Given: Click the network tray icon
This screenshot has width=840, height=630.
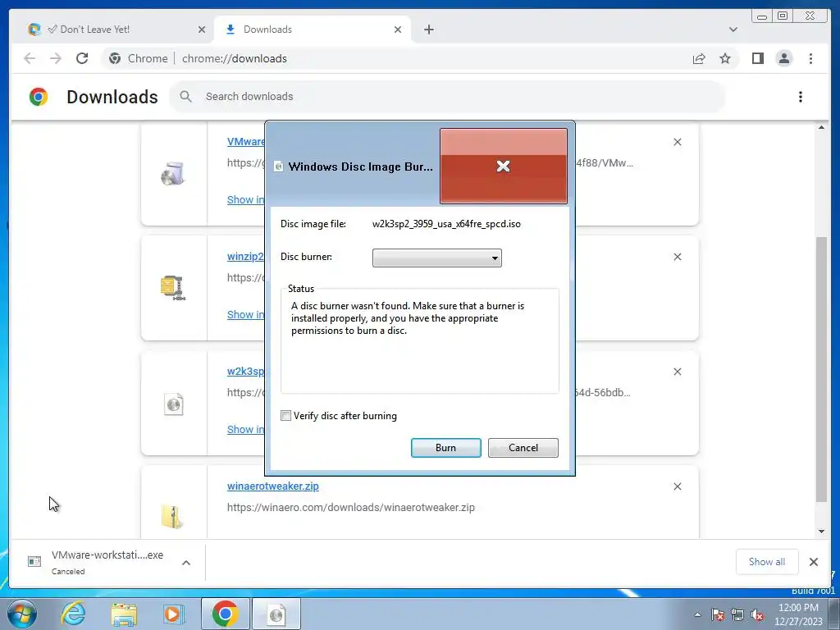Looking at the screenshot, I should [x=737, y=614].
